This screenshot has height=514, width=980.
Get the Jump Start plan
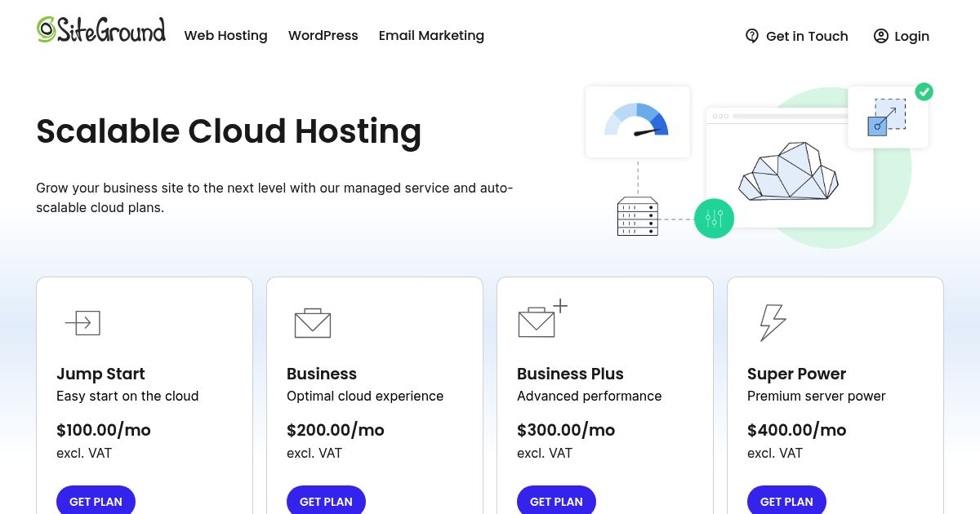96,501
